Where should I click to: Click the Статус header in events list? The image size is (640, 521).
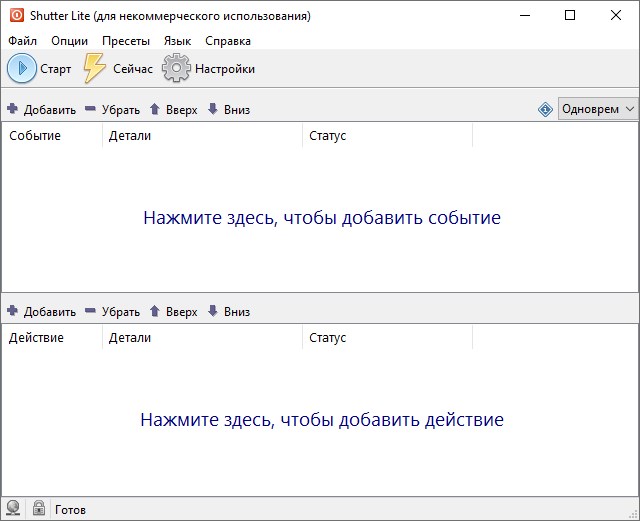pos(387,135)
